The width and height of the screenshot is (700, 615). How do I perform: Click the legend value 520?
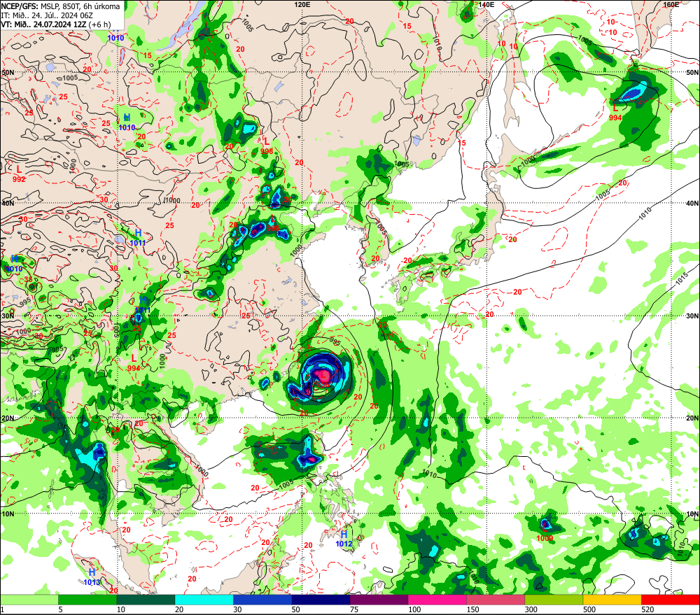pyautogui.click(x=647, y=609)
